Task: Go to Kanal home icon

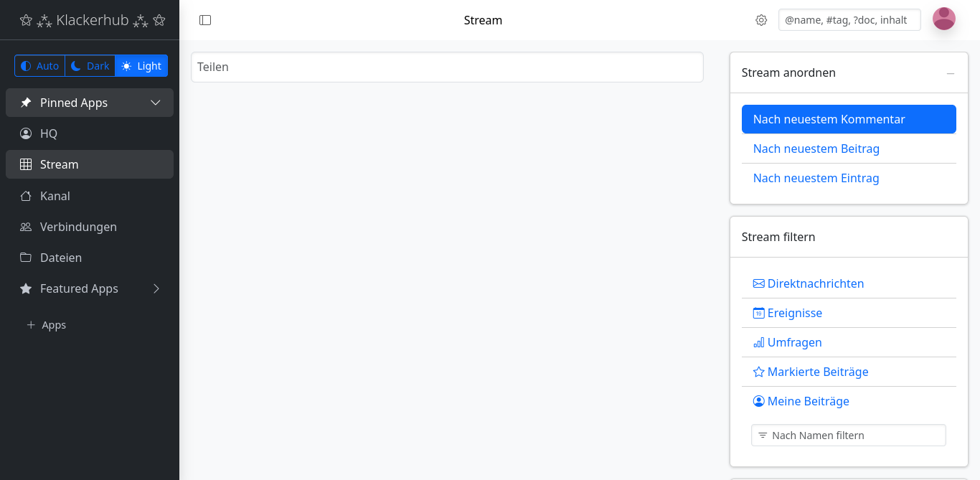Action: [x=26, y=196]
